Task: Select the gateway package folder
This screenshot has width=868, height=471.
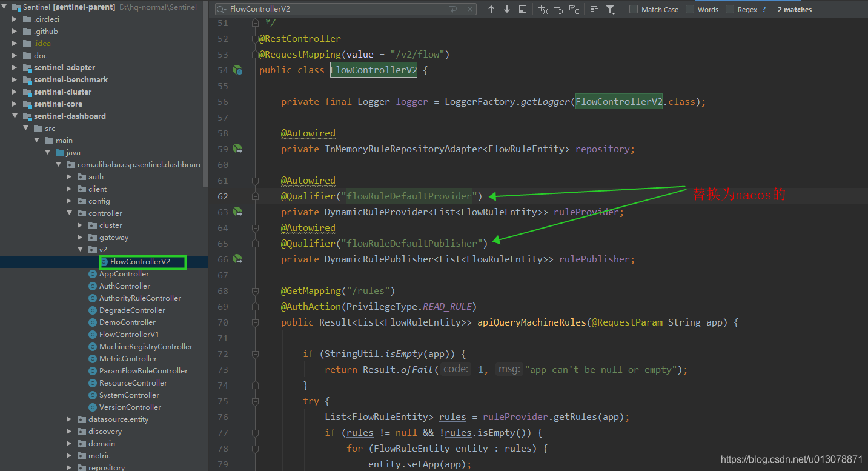Action: [114, 238]
